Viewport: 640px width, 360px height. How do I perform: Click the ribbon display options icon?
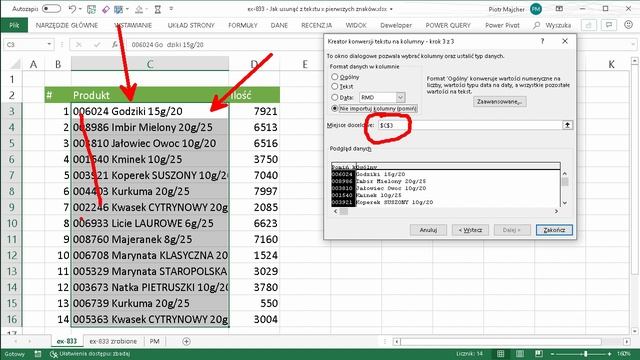pyautogui.click(x=560, y=9)
